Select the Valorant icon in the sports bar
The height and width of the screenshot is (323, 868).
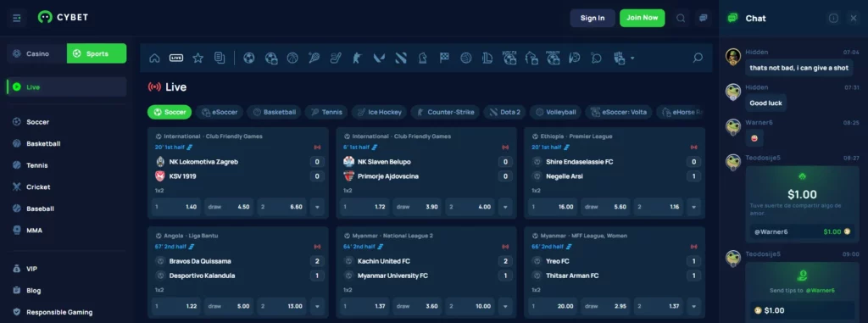[379, 58]
